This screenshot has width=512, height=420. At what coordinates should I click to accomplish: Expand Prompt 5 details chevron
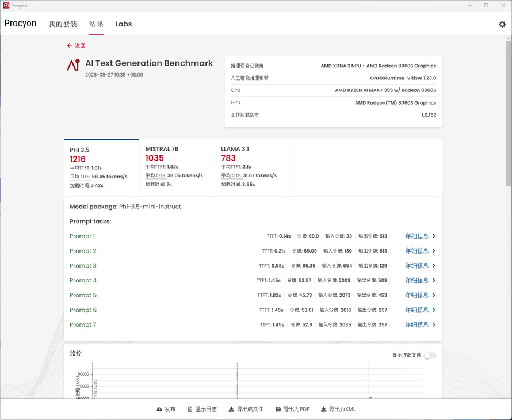click(x=434, y=295)
